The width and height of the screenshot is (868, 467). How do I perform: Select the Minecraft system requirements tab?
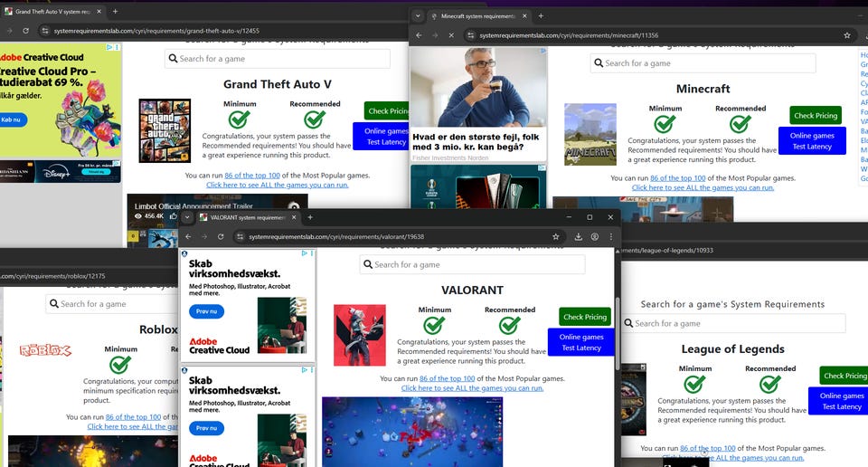[x=479, y=16]
